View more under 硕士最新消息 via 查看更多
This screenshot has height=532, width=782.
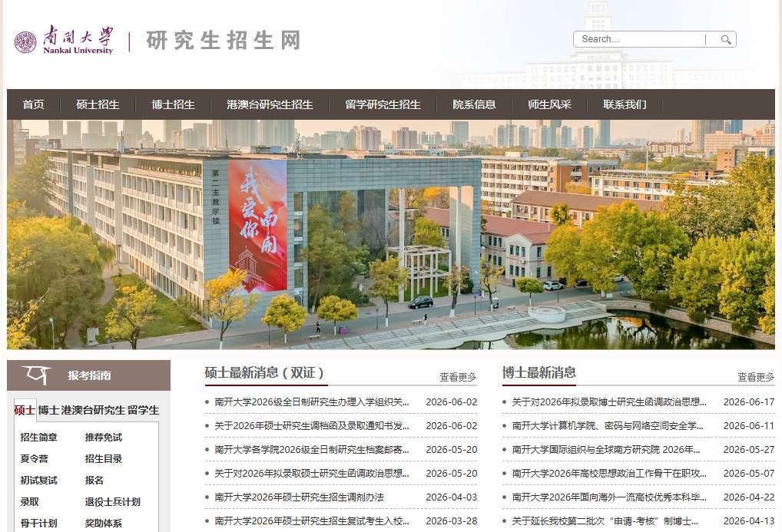[458, 377]
